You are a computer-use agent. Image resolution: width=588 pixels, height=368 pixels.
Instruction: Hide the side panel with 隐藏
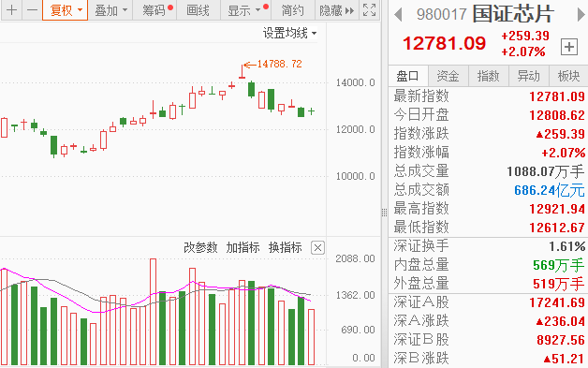336,10
